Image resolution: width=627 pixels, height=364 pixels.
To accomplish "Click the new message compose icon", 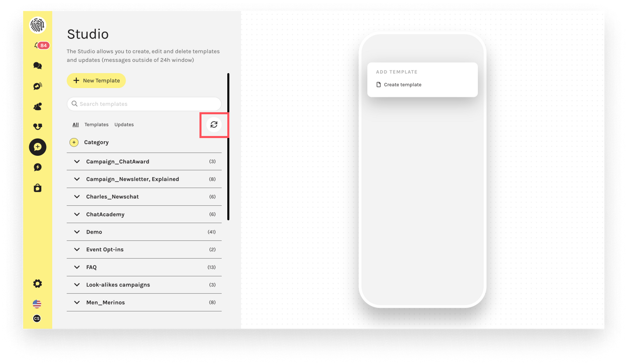I will click(x=37, y=147).
